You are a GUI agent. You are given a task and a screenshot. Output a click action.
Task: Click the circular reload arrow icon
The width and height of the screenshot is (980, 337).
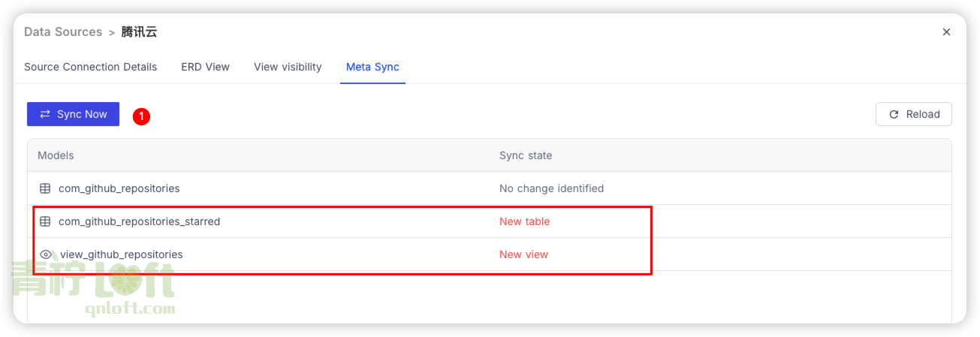[894, 114]
